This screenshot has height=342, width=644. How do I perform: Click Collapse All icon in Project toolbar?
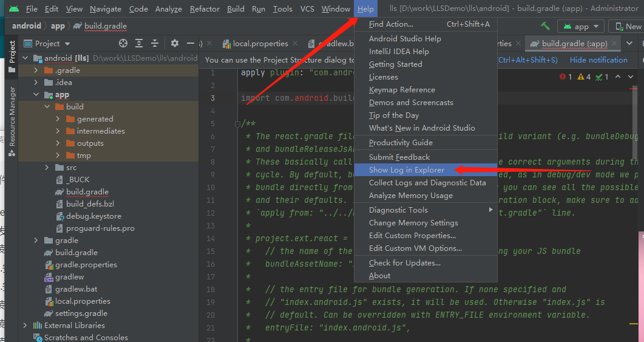coord(155,43)
